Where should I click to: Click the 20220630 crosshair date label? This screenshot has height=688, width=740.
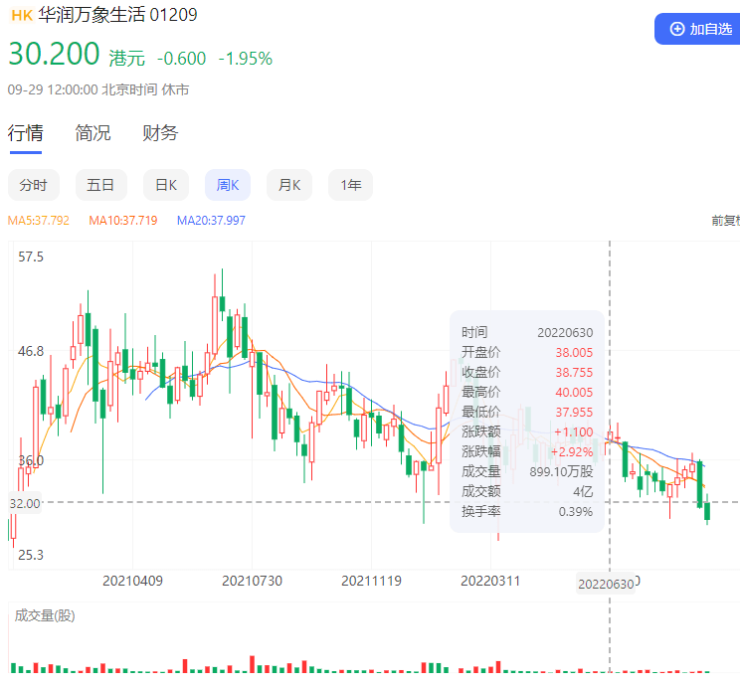click(606, 584)
